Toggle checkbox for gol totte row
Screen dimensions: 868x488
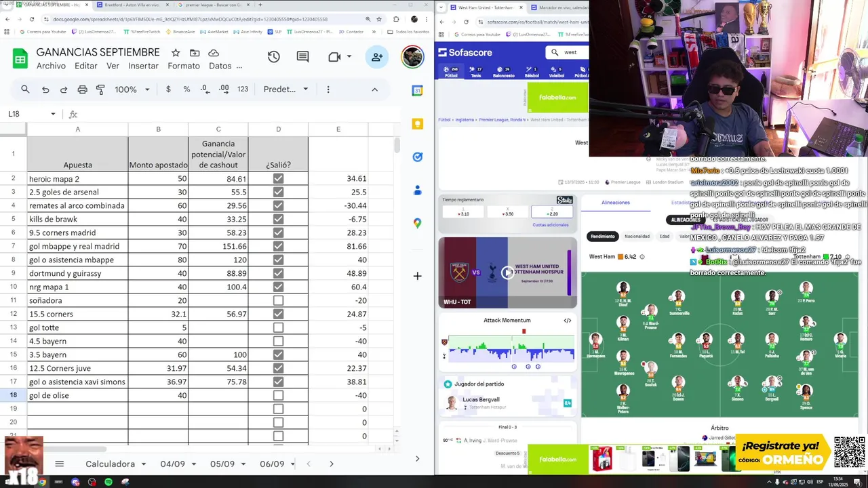click(278, 327)
